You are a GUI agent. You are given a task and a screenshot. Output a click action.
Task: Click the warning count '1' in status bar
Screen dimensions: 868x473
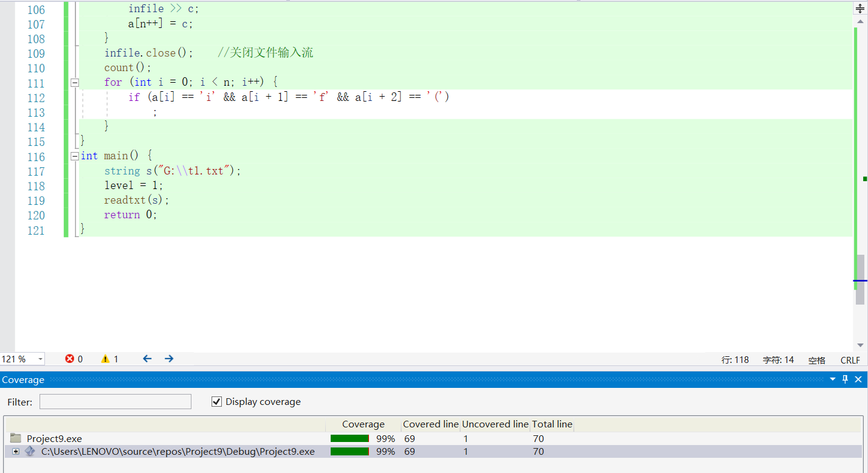[x=116, y=359]
